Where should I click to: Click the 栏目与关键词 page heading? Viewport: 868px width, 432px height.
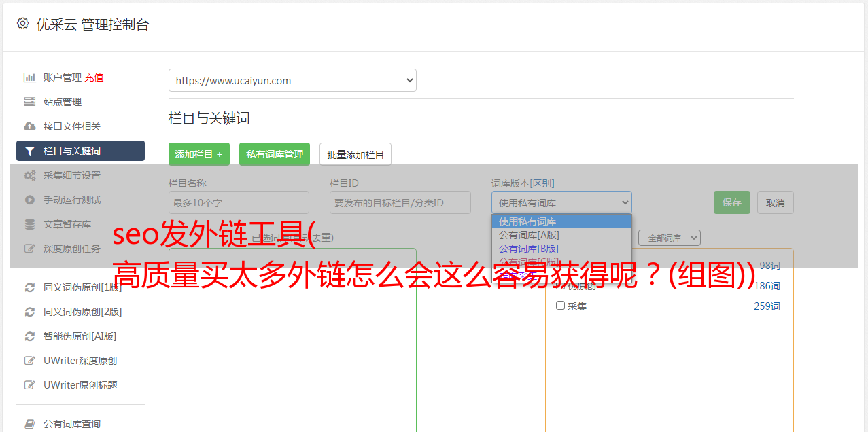coord(209,118)
